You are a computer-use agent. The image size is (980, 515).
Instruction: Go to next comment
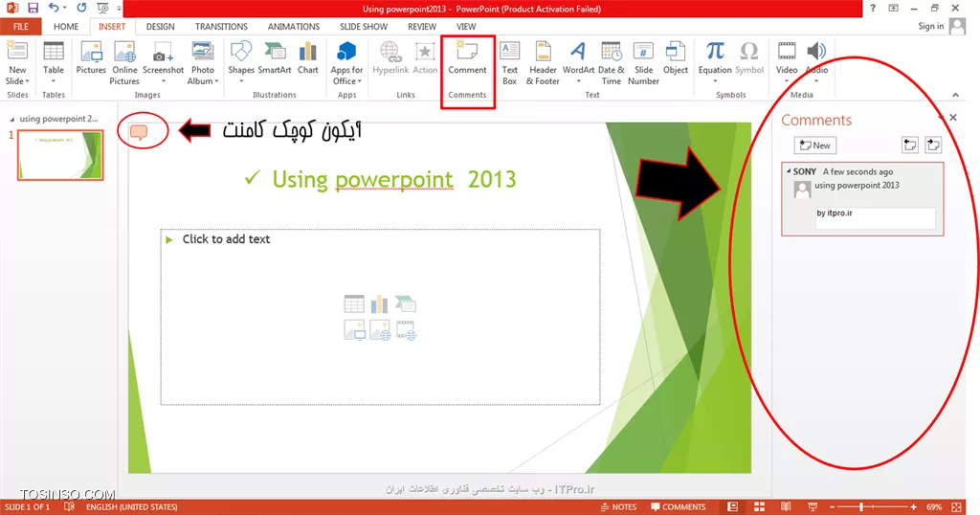pyautogui.click(x=933, y=145)
